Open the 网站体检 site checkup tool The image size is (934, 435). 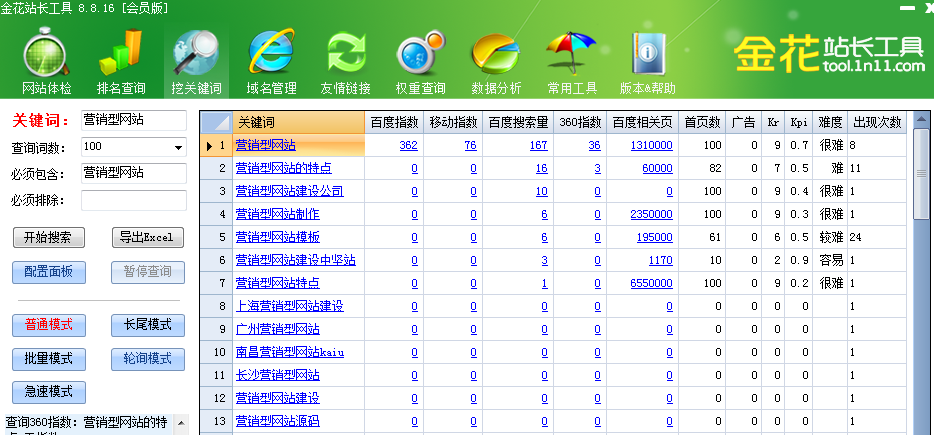(x=46, y=62)
